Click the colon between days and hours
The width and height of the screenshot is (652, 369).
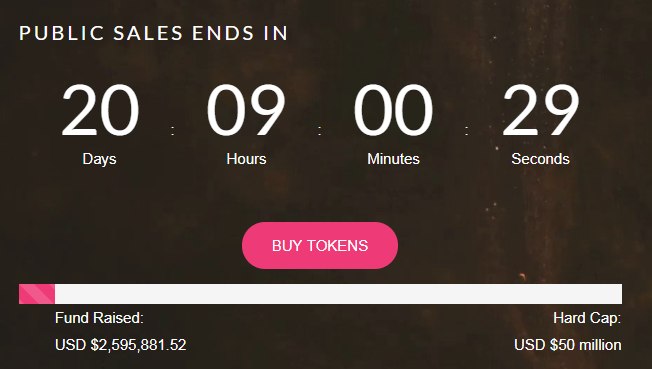coord(173,131)
